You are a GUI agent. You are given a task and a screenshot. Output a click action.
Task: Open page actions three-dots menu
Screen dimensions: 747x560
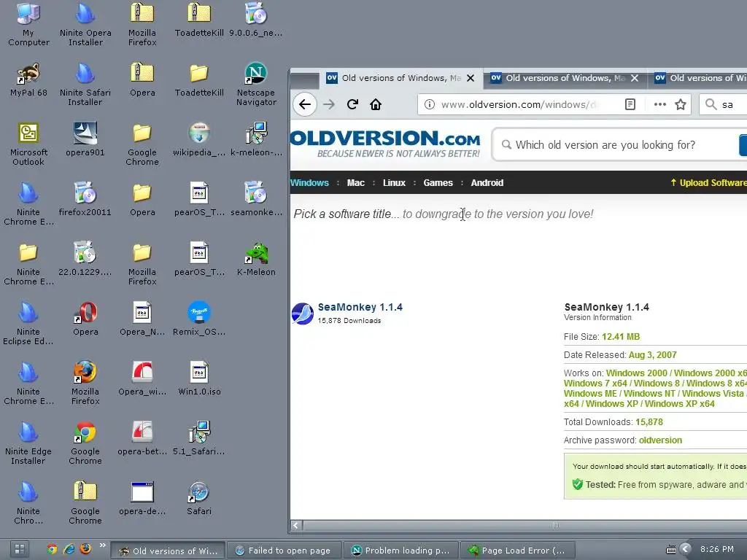click(659, 104)
